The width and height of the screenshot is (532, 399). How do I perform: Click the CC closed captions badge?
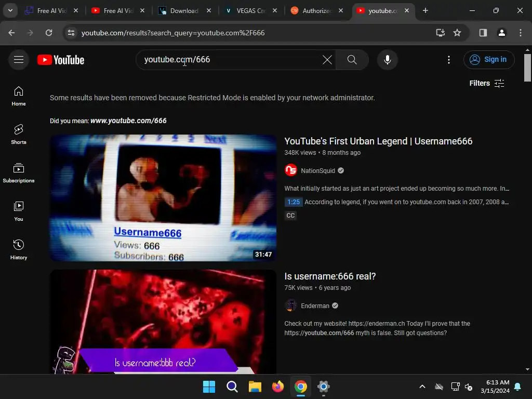click(290, 216)
